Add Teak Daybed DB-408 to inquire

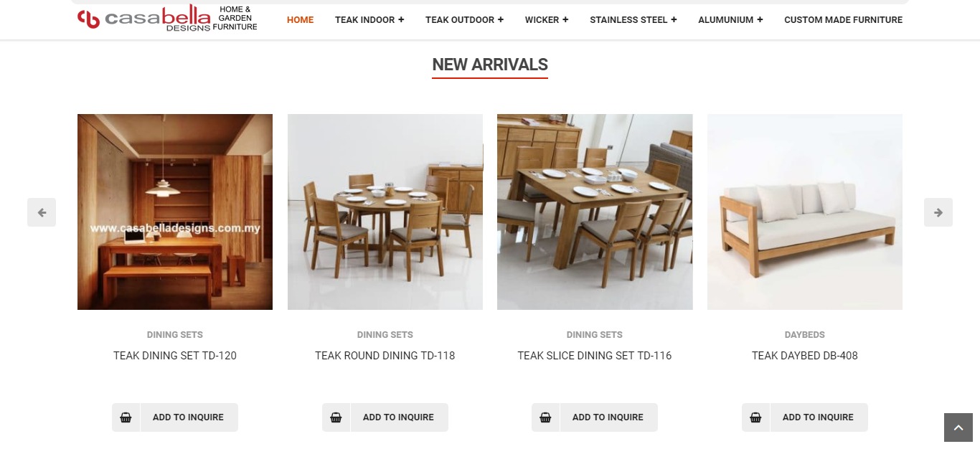click(x=818, y=417)
